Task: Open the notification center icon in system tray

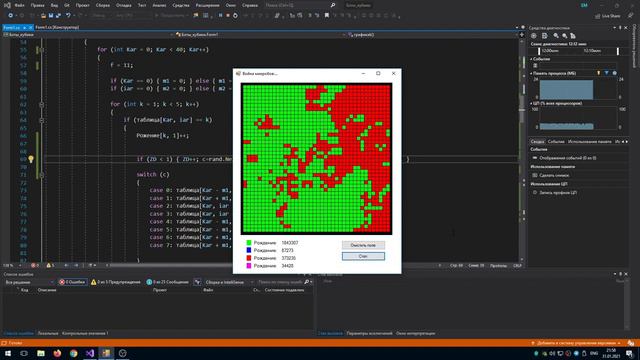Action: (630, 353)
